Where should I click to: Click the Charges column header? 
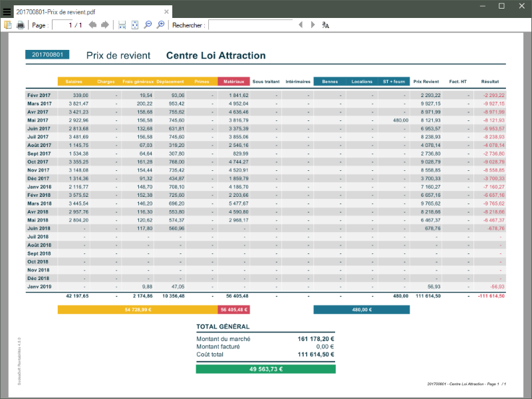tap(106, 81)
